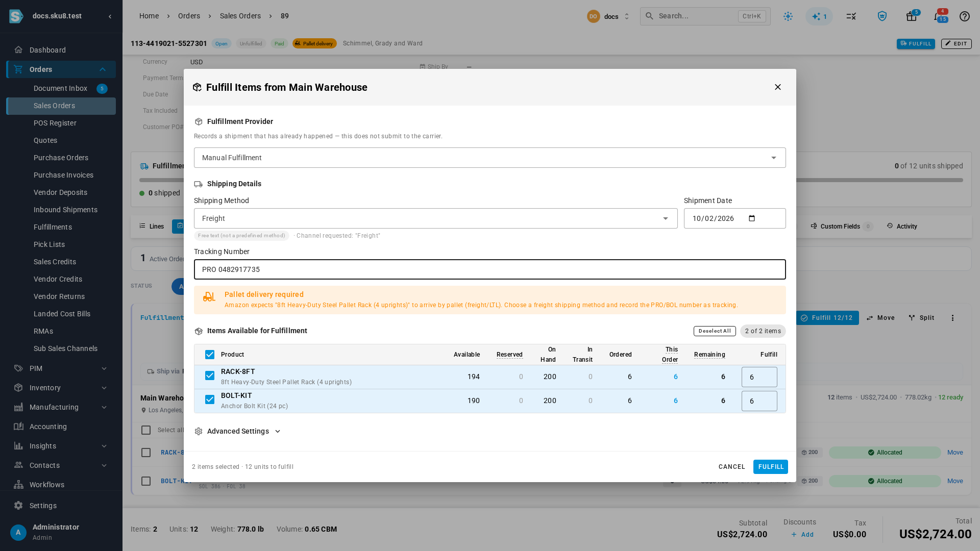Click the checklist tasks icon in header

(851, 16)
